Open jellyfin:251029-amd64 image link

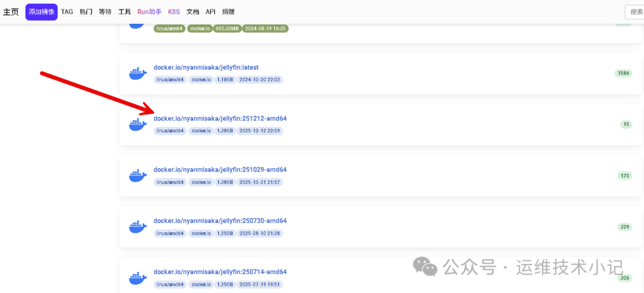[220, 170]
